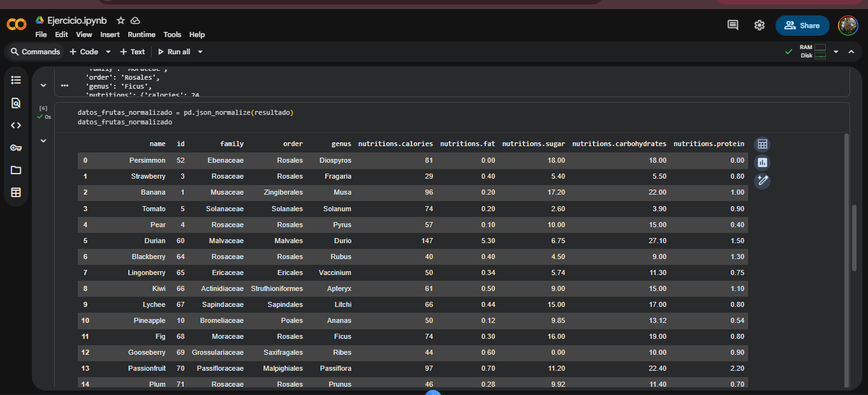Open the Google account avatar
The image size is (868, 395).
coord(848,25)
